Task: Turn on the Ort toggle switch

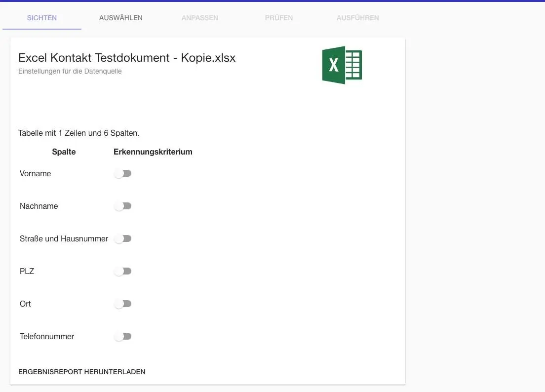Action: coord(122,304)
